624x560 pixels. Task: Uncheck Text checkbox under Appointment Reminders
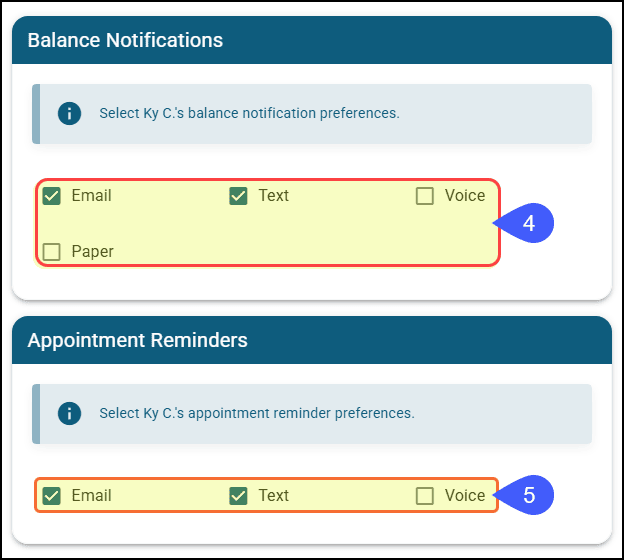238,496
